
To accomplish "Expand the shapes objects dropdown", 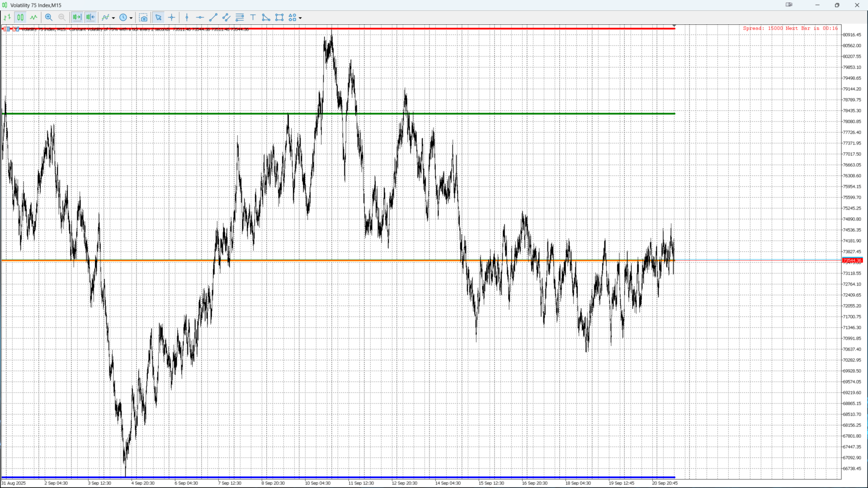I will [300, 18].
